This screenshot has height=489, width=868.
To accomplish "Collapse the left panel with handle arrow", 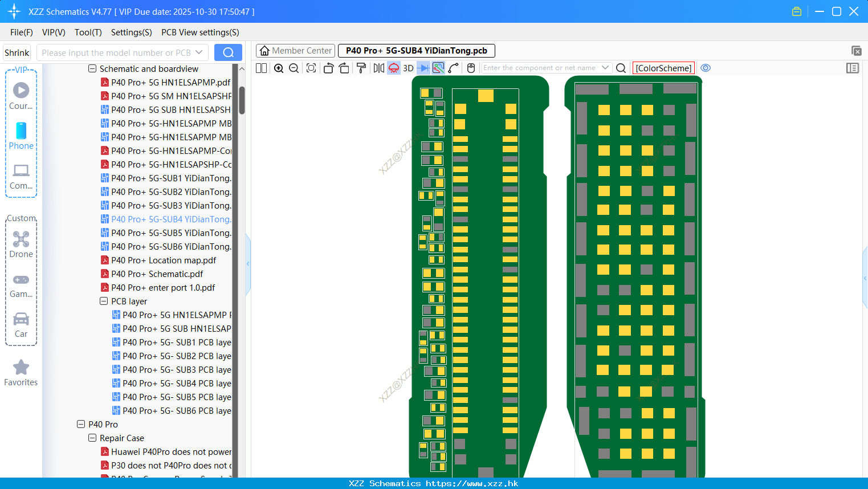I will [x=248, y=264].
